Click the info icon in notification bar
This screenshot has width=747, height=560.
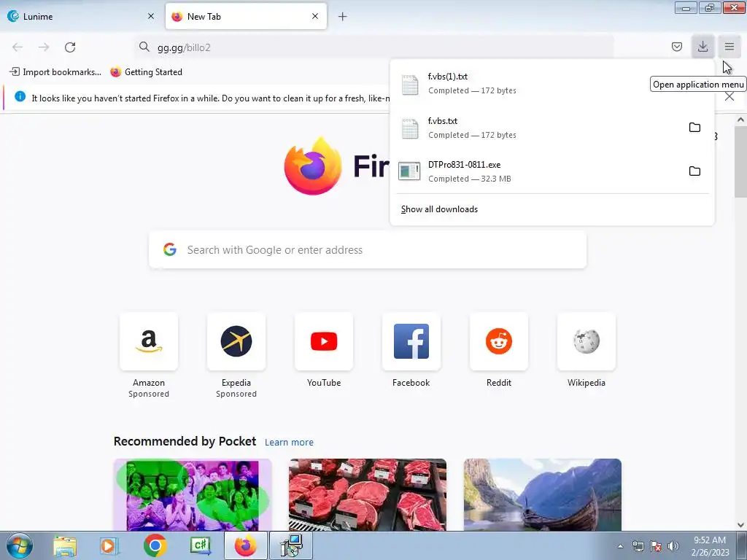pos(20,97)
